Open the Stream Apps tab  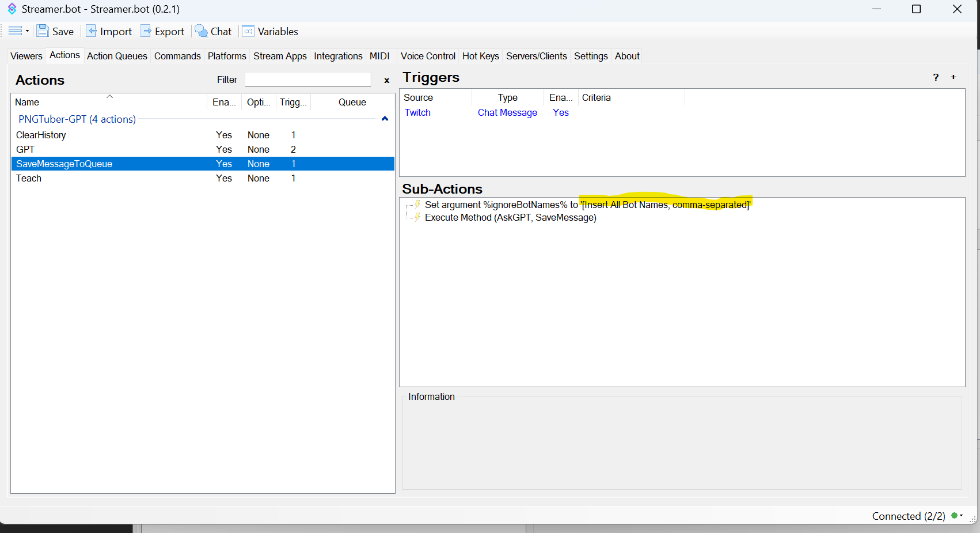[280, 56]
